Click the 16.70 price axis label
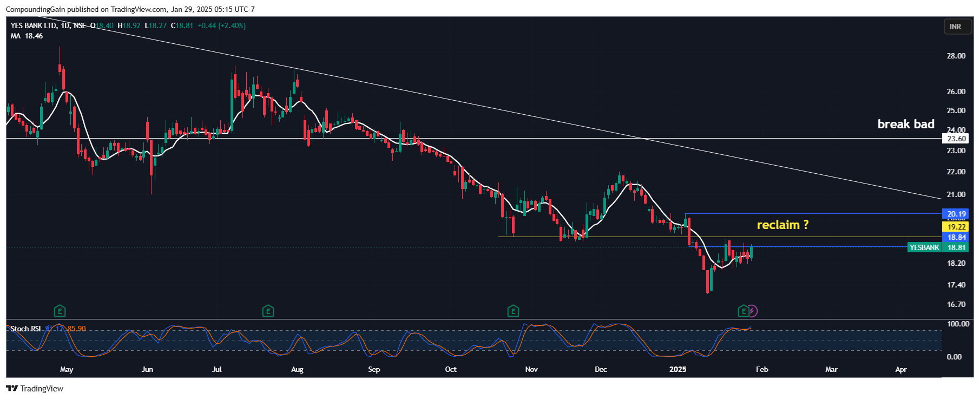 pos(956,304)
